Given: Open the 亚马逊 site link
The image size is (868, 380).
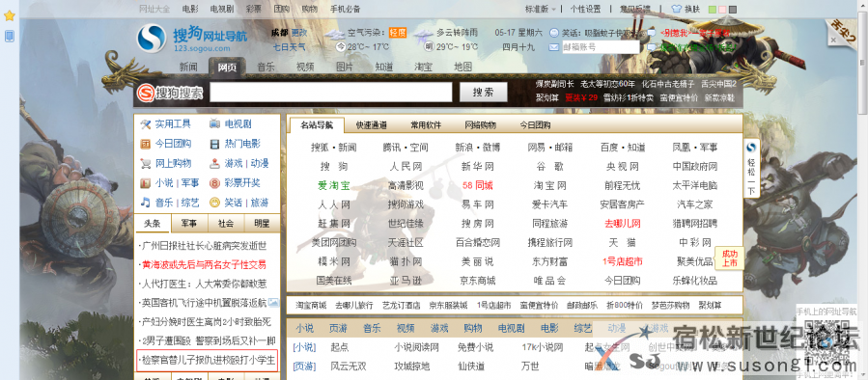Looking at the screenshot, I should (x=406, y=281).
